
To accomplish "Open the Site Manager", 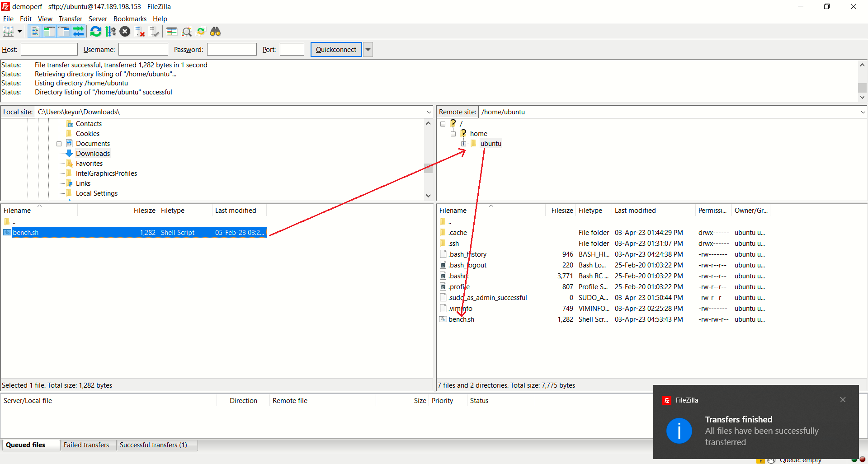I will click(x=9, y=32).
